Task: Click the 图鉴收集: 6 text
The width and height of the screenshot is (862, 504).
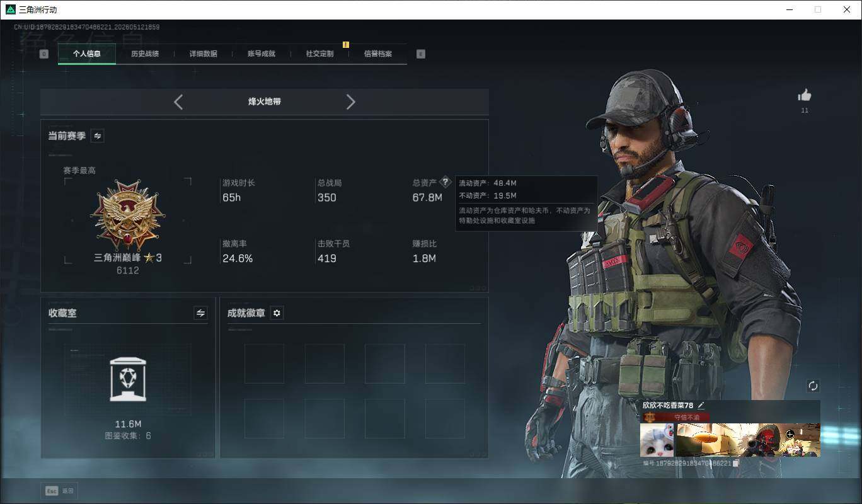Action: pyautogui.click(x=128, y=435)
